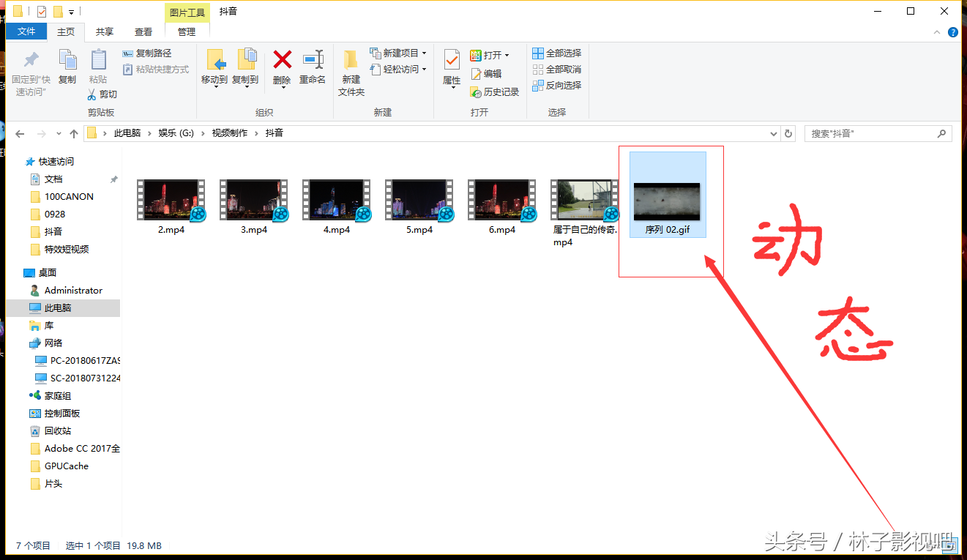Open recent locations dropdown arrow
Screen dimensions: 967x560
pyautogui.click(x=59, y=134)
